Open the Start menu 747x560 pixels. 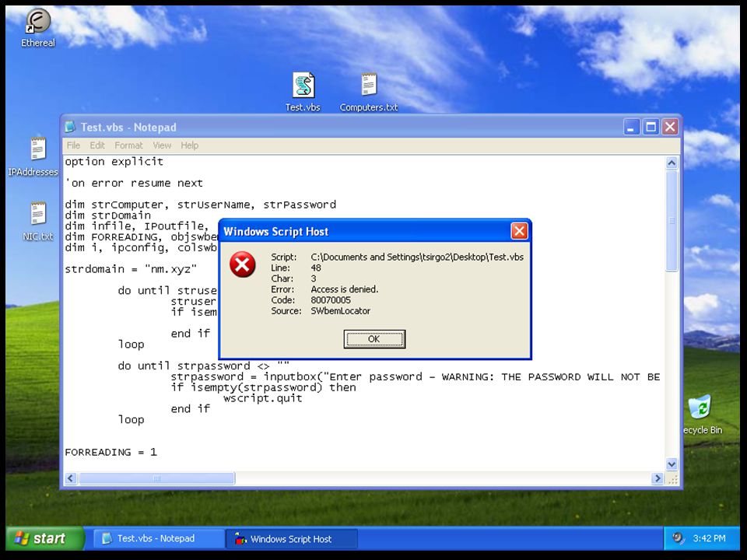click(x=45, y=538)
